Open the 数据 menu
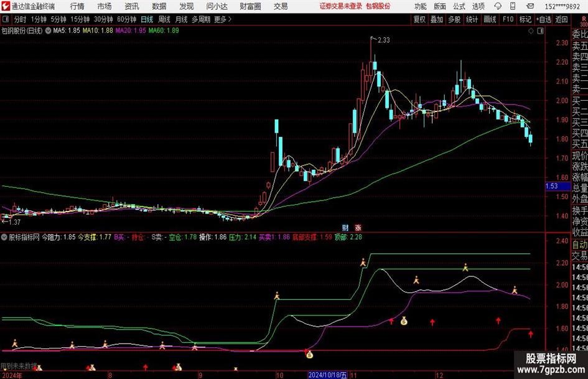This screenshot has height=379, width=588. [x=159, y=6]
